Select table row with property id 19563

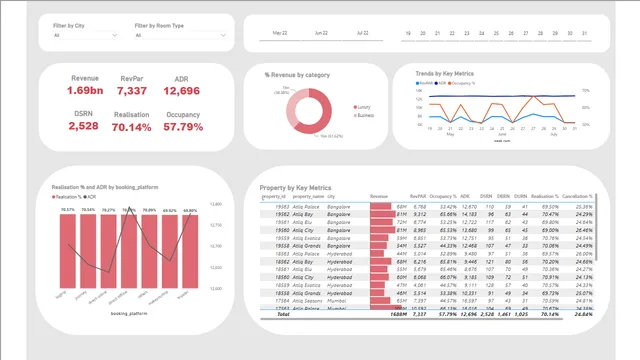coord(427,207)
